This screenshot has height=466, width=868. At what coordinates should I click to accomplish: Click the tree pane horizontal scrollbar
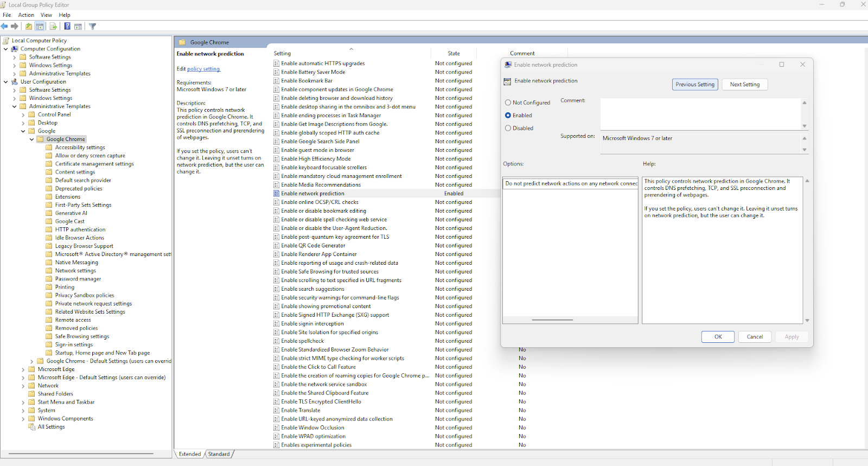[x=81, y=454]
